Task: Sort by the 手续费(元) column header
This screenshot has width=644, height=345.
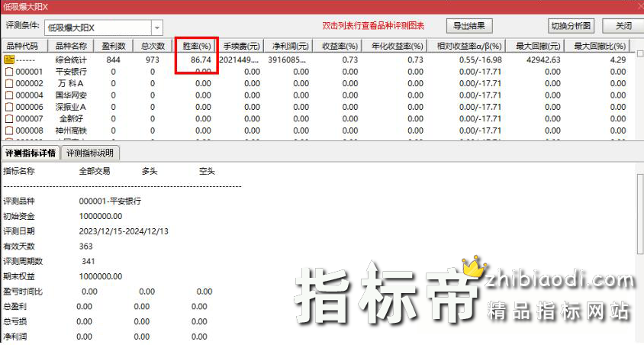Action: [x=241, y=46]
